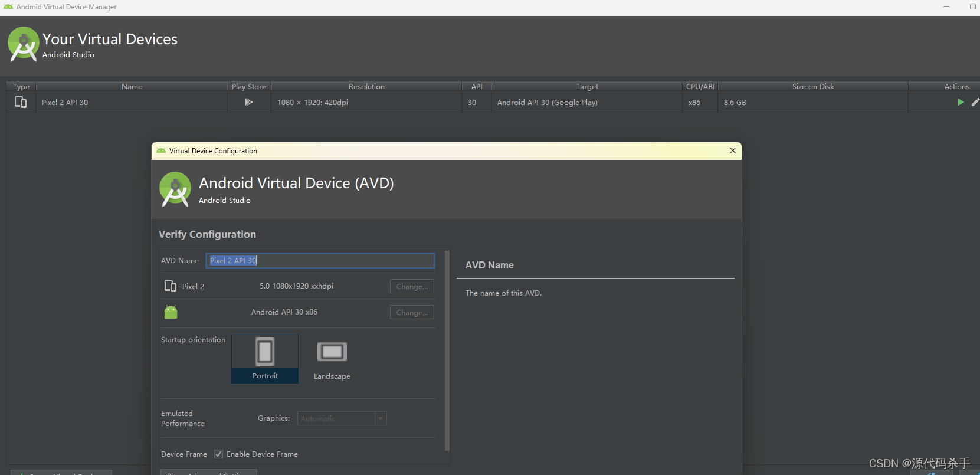This screenshot has height=475, width=980.
Task: Click the Android Studio logo in Your Virtual Devices header
Action: pos(24,44)
